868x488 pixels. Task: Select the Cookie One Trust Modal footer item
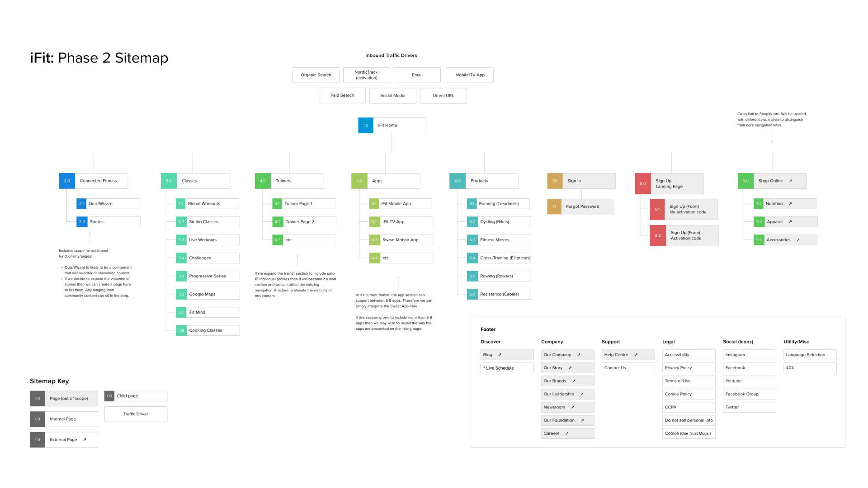(688, 433)
